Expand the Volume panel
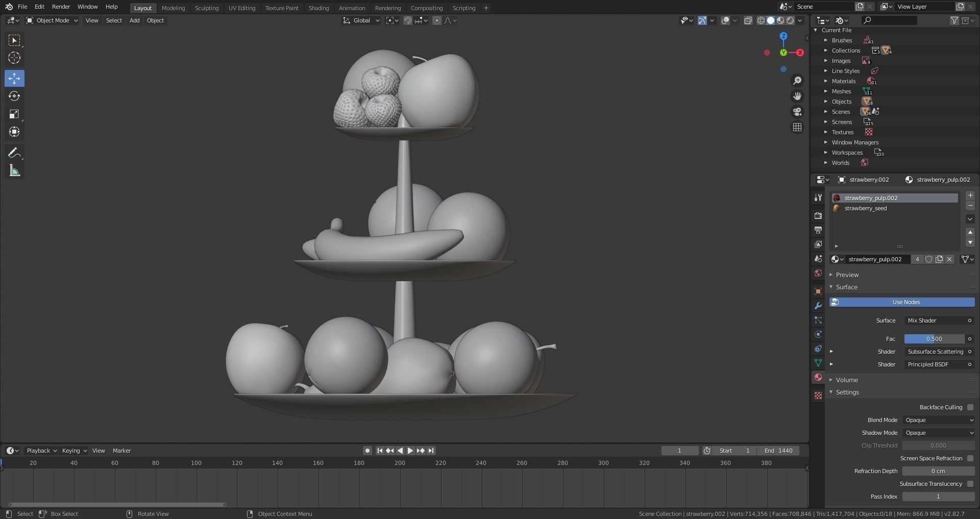Image resolution: width=980 pixels, height=519 pixels. point(847,380)
